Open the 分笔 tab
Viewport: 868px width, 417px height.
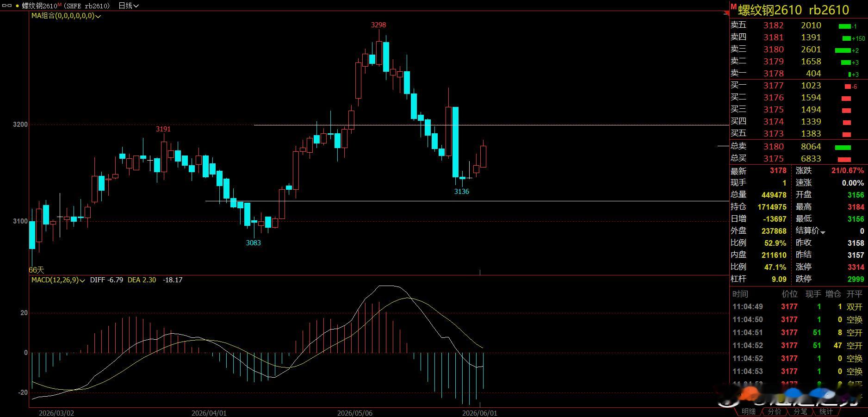coord(800,411)
